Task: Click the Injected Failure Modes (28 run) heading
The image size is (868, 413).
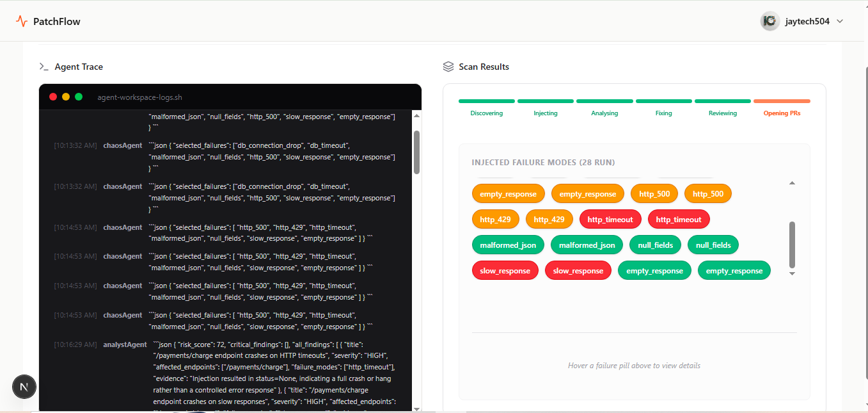Action: tap(543, 163)
